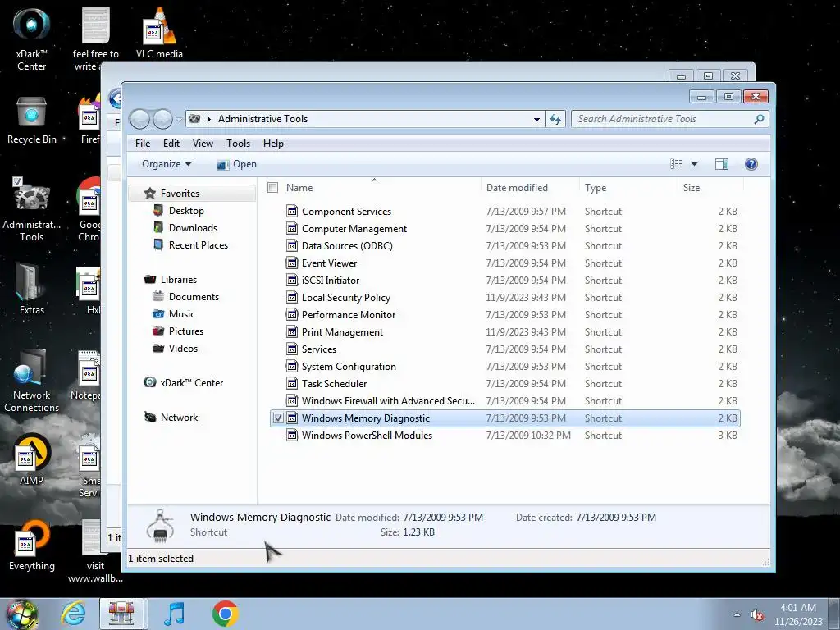Viewport: 840px width, 630px height.
Task: Open the Help menu
Action: [273, 144]
